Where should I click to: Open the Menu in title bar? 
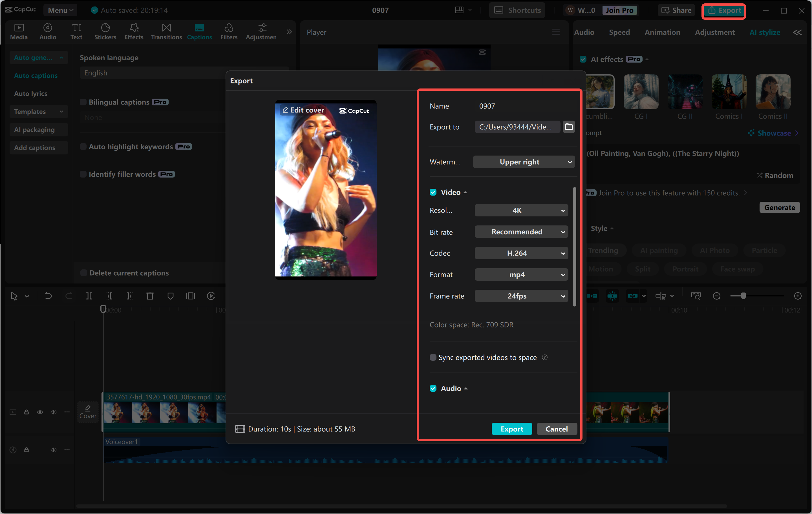(x=60, y=10)
